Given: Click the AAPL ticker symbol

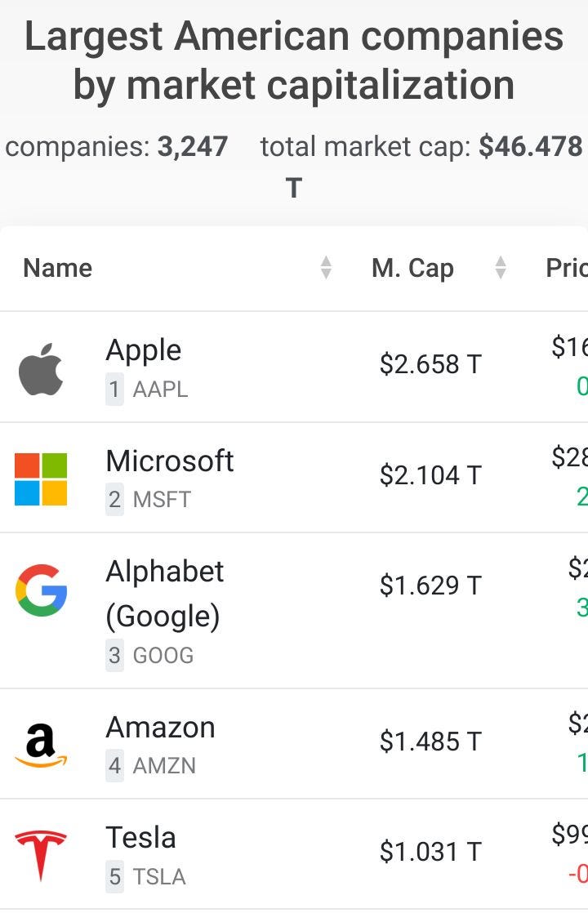Looking at the screenshot, I should [x=160, y=389].
